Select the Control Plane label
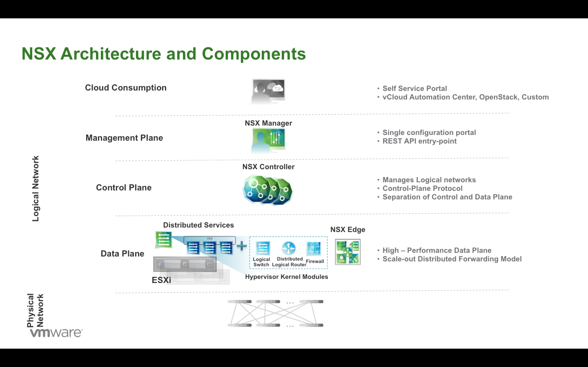 [x=124, y=188]
